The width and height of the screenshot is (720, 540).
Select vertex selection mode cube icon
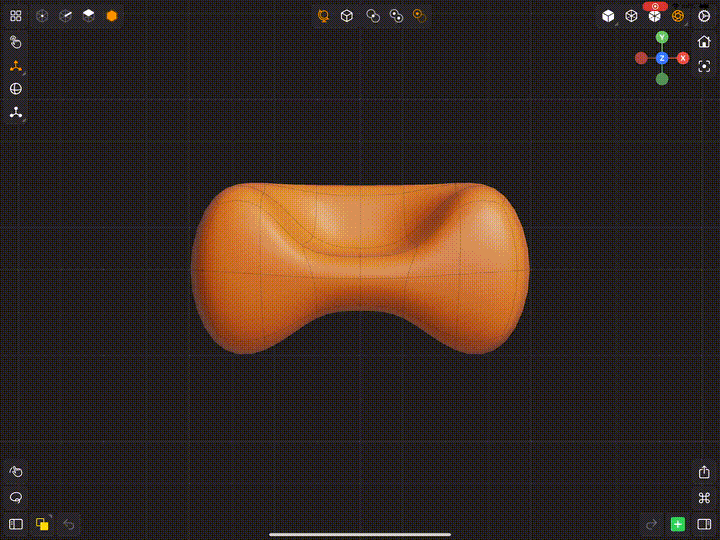point(42,16)
